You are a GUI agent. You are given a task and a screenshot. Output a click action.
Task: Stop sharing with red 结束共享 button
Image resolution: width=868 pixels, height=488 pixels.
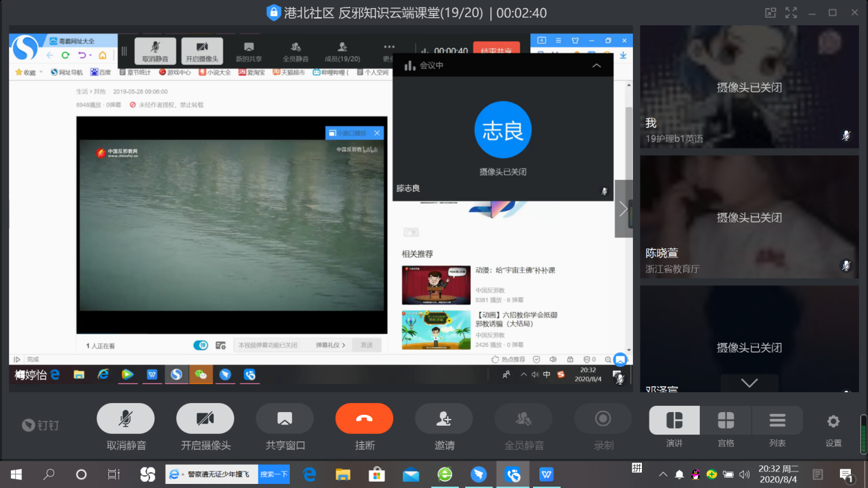coord(497,51)
